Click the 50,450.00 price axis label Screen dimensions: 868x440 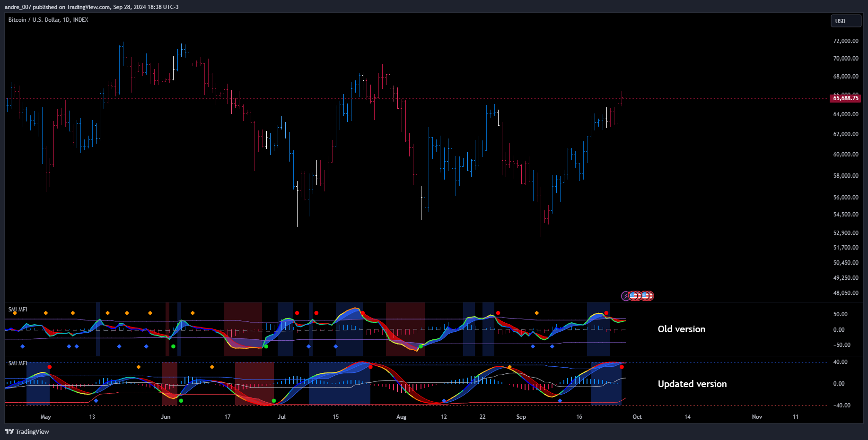[846, 263]
